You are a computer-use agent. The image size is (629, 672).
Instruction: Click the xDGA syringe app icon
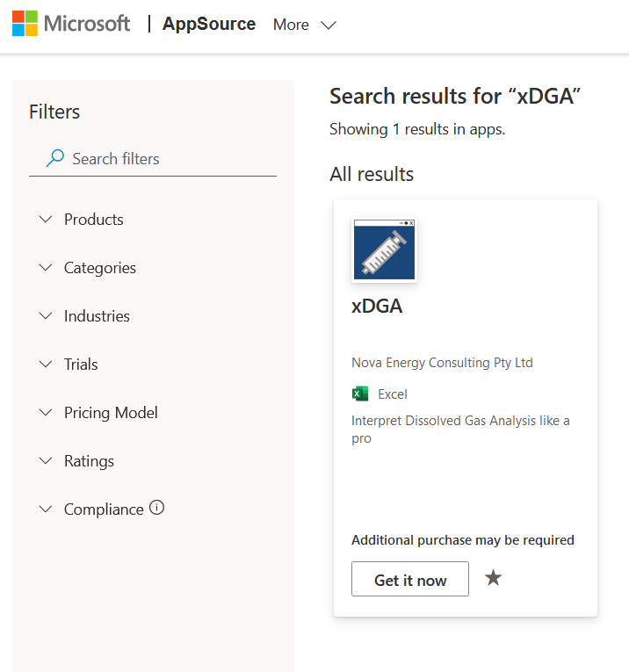(x=384, y=250)
